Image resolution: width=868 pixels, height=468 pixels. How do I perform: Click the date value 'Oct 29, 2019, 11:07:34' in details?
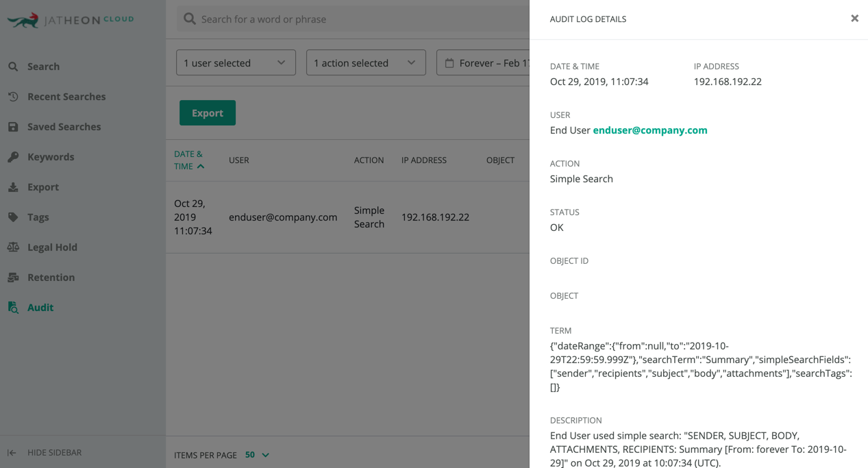[599, 82]
